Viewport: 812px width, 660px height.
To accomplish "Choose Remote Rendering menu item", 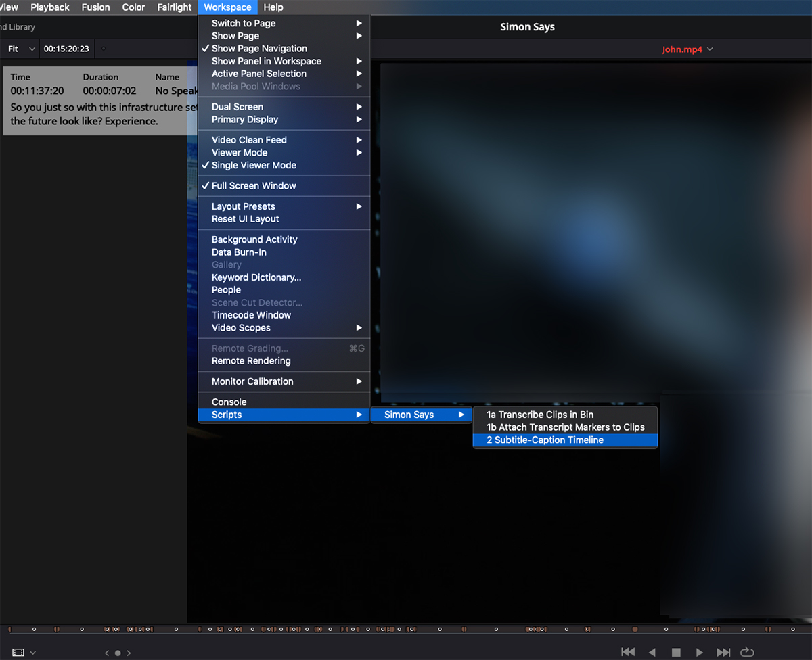I will tap(284, 361).
